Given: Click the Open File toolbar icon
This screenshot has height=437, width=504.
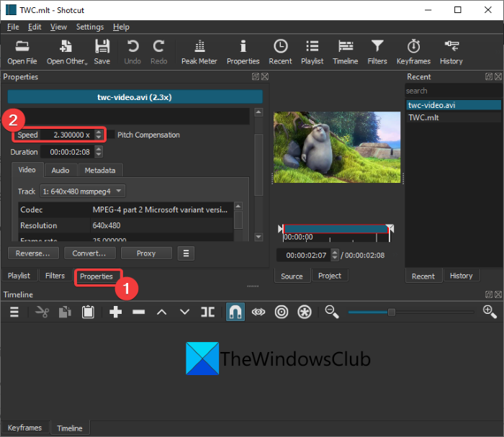Looking at the screenshot, I should coord(22,52).
